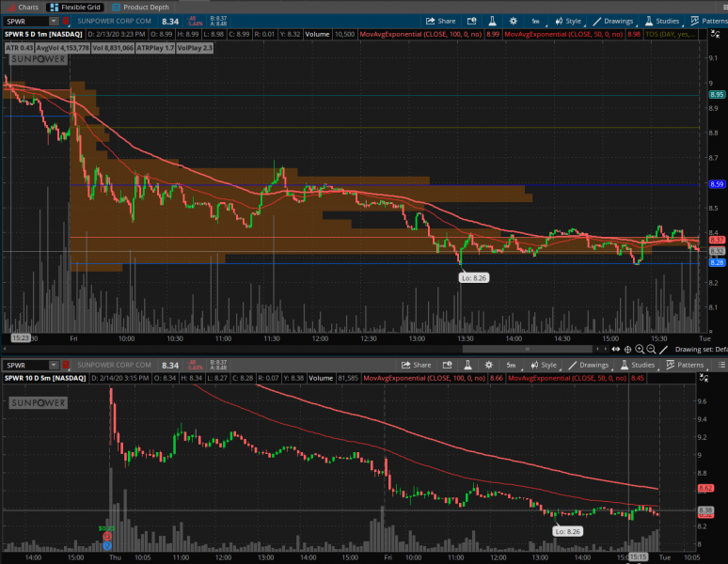728x564 pixels.
Task: Open the Style menu in top chart
Action: 568,21
